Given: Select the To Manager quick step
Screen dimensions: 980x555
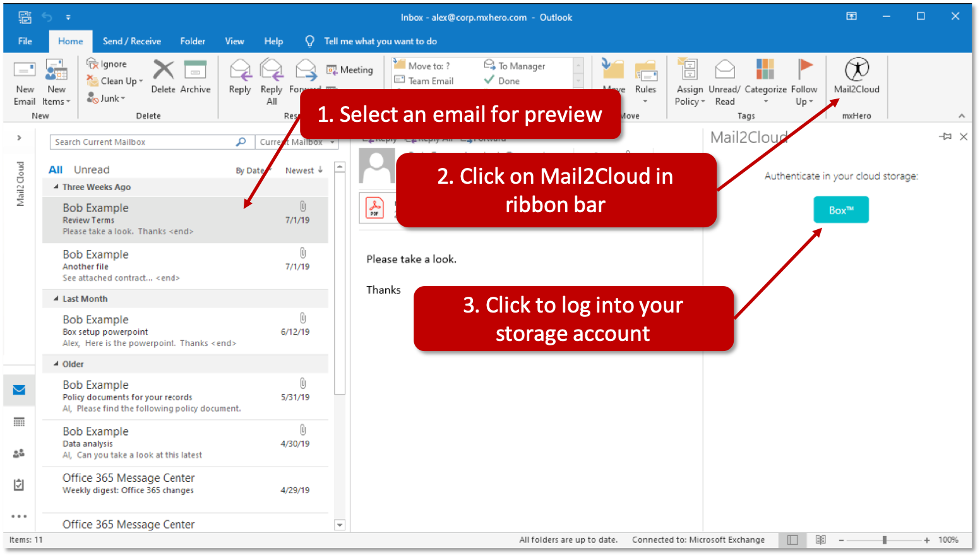Looking at the screenshot, I should pos(515,66).
